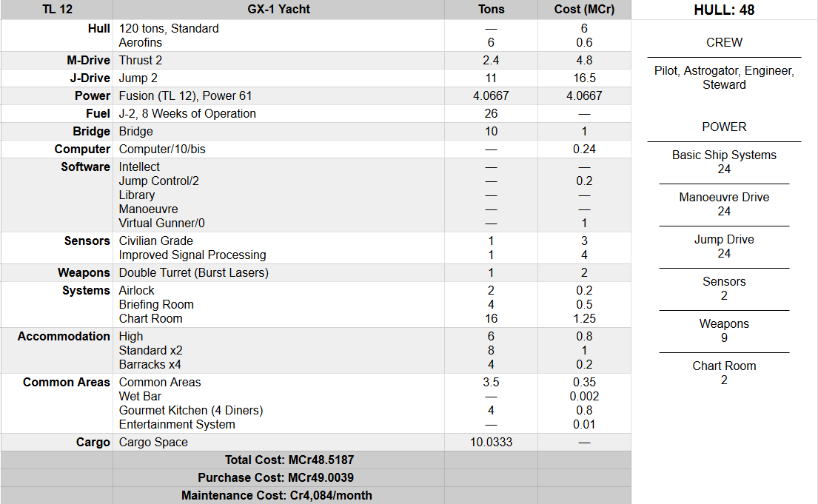The image size is (818, 504).
Task: Select the Computer/10/bis entry
Action: 162,149
